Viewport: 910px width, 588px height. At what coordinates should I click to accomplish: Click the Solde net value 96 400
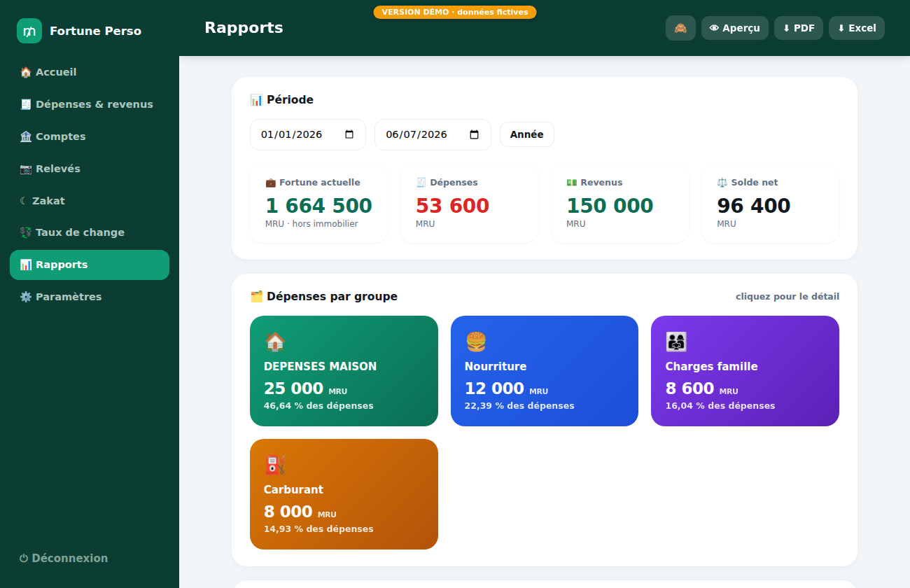(x=754, y=206)
